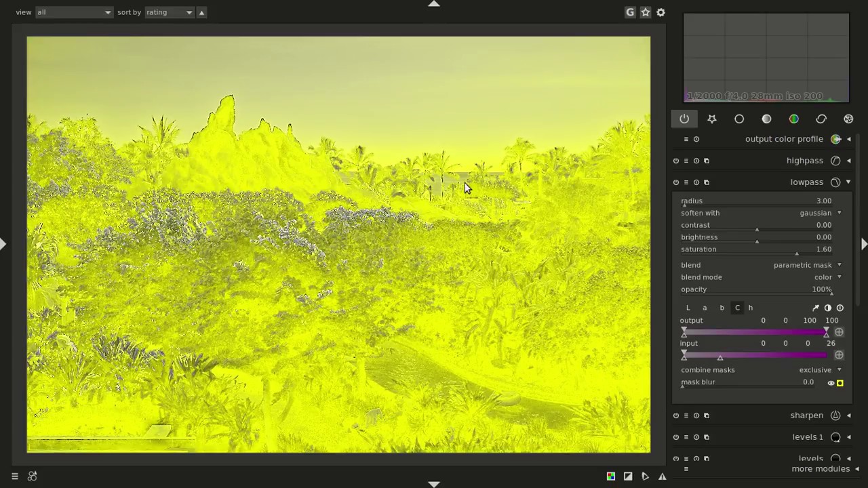Open blend parametric mask dropdown
Image resolution: width=868 pixels, height=488 pixels.
762,265
